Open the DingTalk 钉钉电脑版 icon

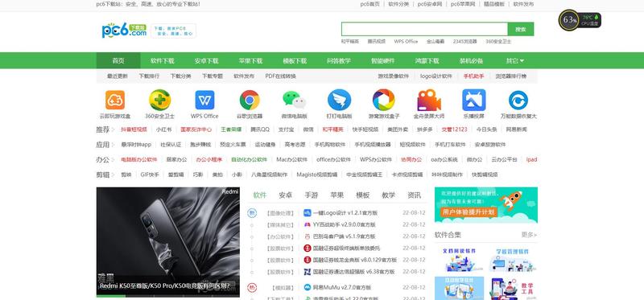tap(339, 100)
